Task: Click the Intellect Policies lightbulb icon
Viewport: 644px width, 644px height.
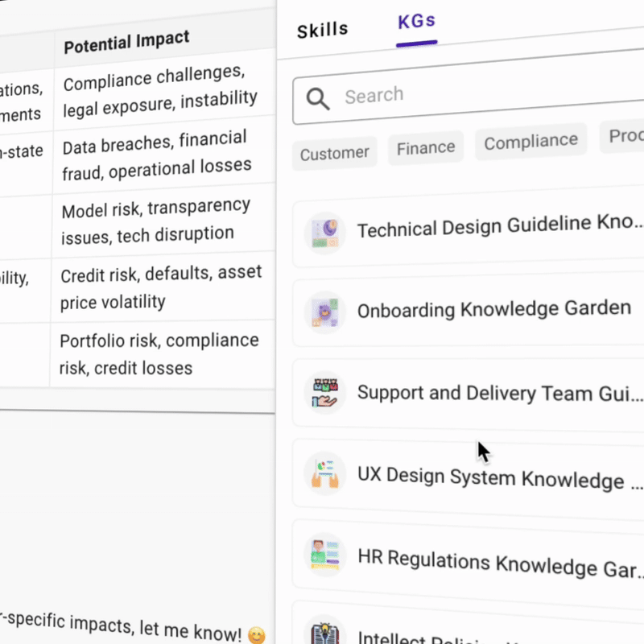Action: (325, 632)
